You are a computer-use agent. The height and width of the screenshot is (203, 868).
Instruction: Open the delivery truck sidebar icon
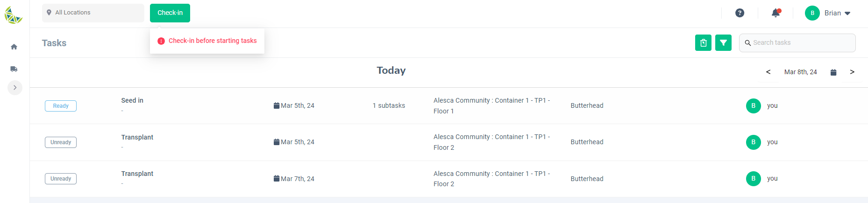(x=14, y=69)
